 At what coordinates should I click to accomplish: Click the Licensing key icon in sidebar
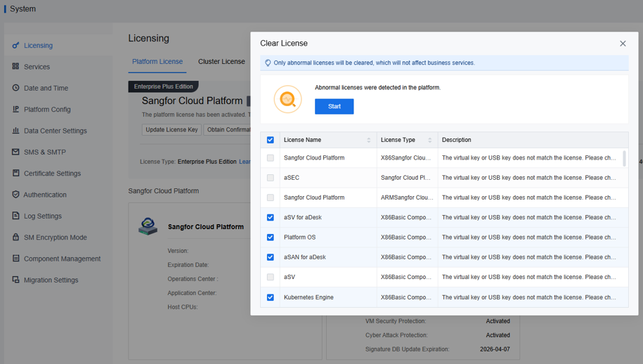pos(15,45)
